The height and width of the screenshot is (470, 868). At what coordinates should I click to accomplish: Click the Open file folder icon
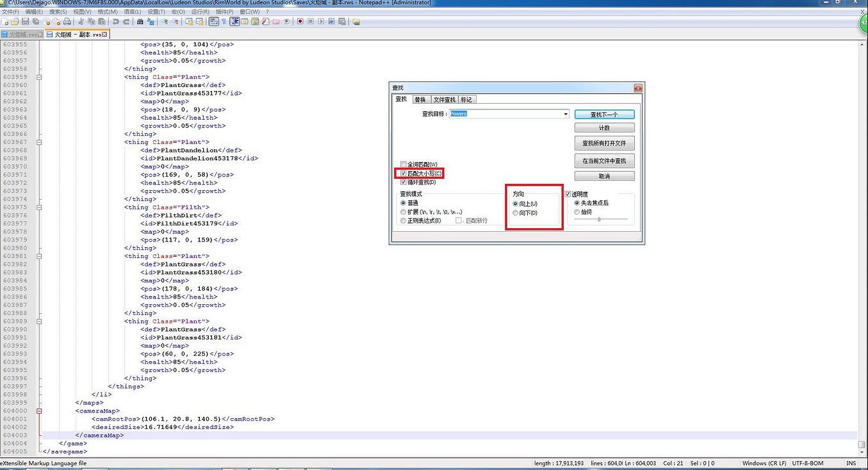[x=15, y=22]
